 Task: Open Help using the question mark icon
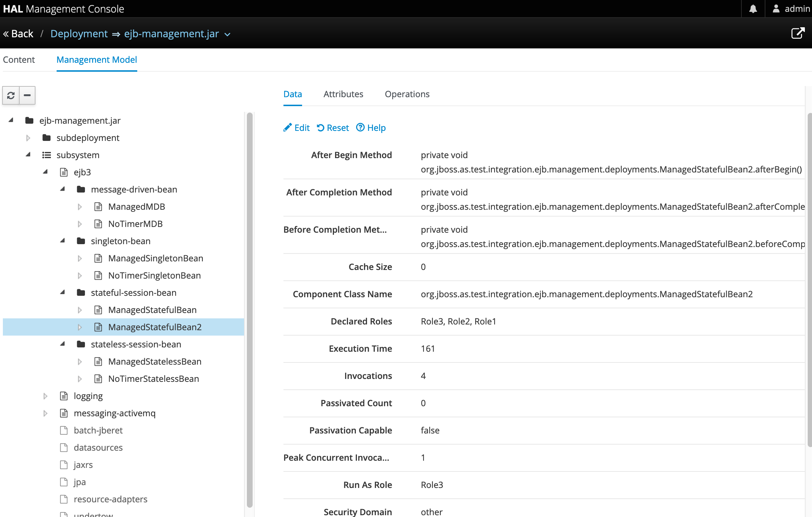(x=360, y=128)
